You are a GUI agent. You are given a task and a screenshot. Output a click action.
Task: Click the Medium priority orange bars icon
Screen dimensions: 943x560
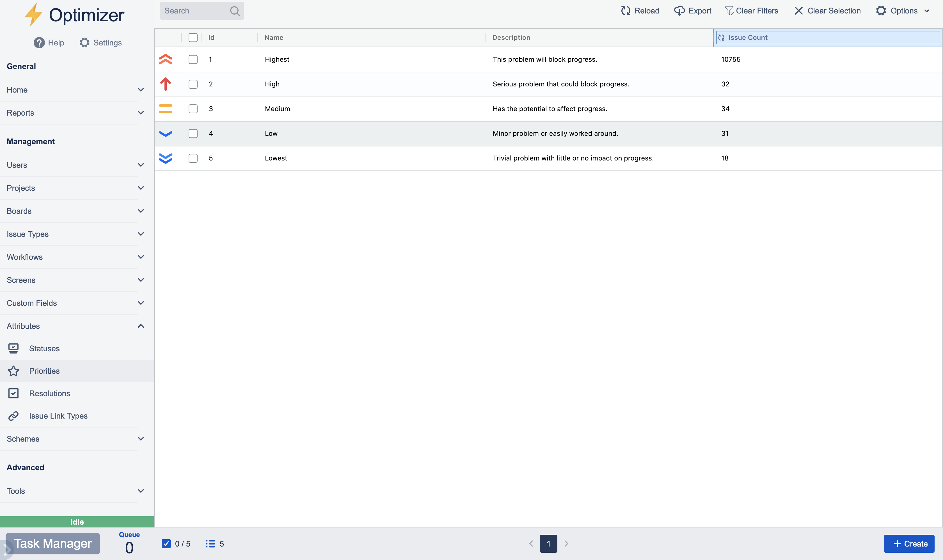pyautogui.click(x=165, y=109)
